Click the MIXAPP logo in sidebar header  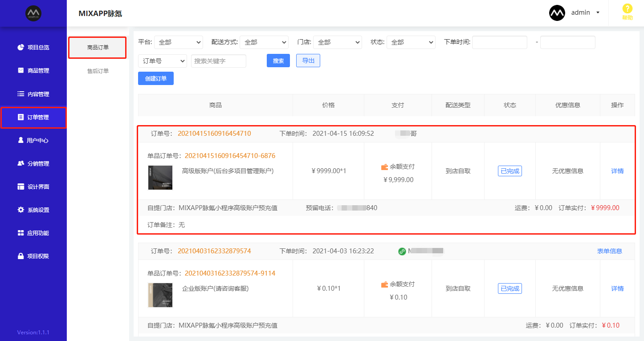[33, 13]
